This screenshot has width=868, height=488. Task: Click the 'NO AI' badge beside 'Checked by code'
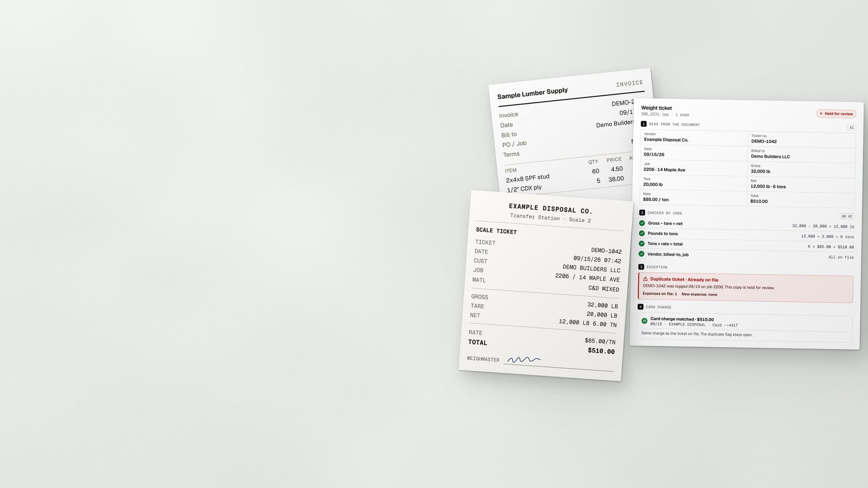[x=847, y=216]
